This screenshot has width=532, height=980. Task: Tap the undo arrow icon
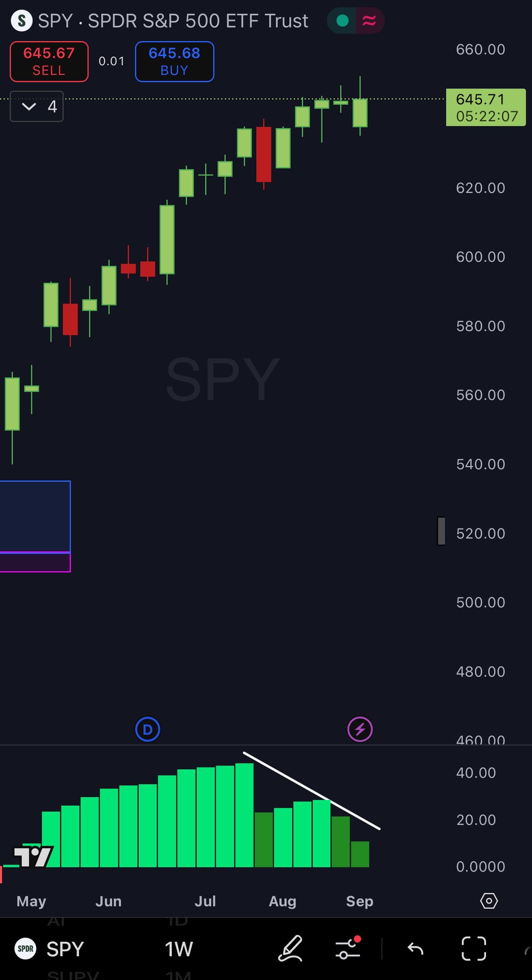(x=415, y=948)
